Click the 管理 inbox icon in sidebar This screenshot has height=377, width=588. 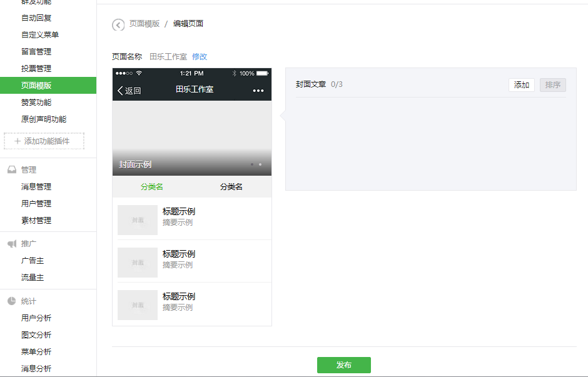tap(12, 170)
